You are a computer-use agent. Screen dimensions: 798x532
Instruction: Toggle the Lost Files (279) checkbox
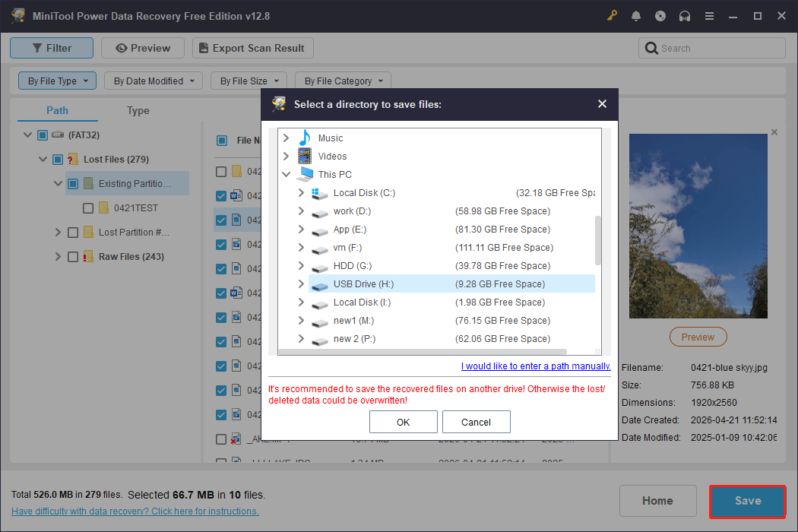[x=58, y=160]
